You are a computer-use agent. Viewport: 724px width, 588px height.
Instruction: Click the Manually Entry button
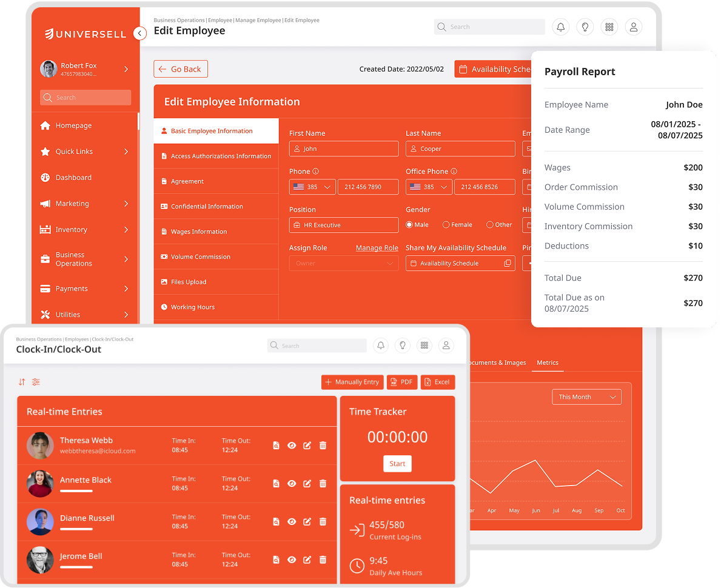(352, 382)
